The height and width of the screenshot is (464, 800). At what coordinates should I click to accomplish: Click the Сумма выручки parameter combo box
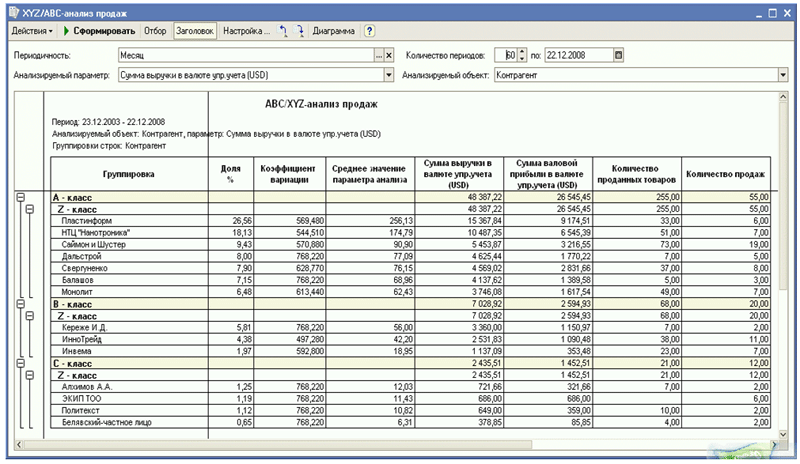pos(251,75)
